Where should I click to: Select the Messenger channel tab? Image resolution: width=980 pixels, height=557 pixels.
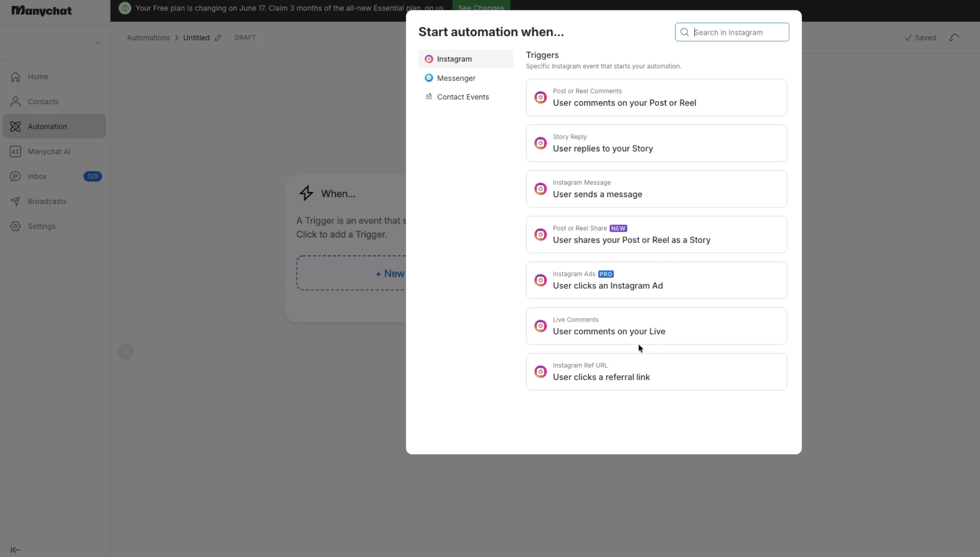[466, 78]
